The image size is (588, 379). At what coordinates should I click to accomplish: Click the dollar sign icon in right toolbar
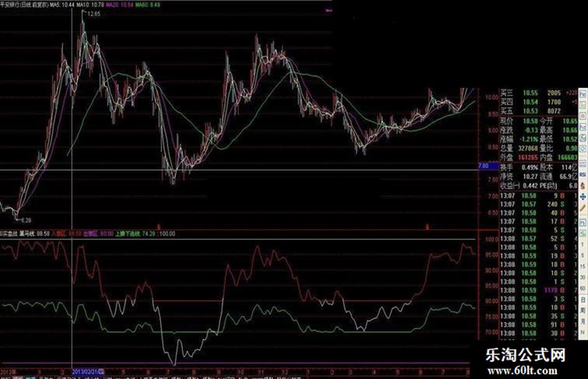pos(583,185)
